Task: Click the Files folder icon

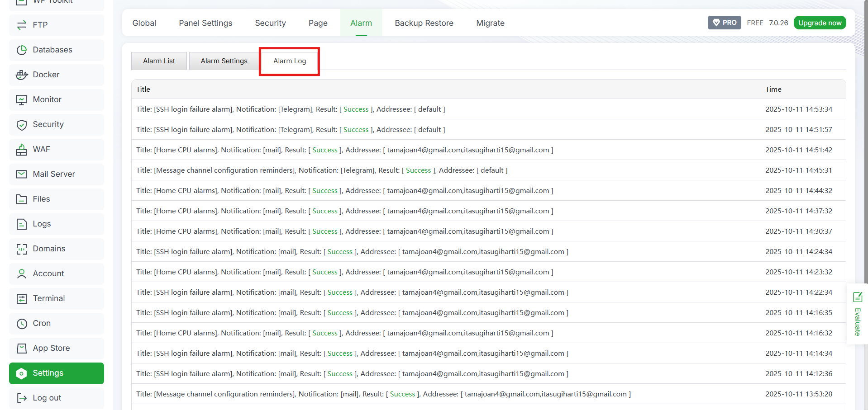Action: (21, 199)
